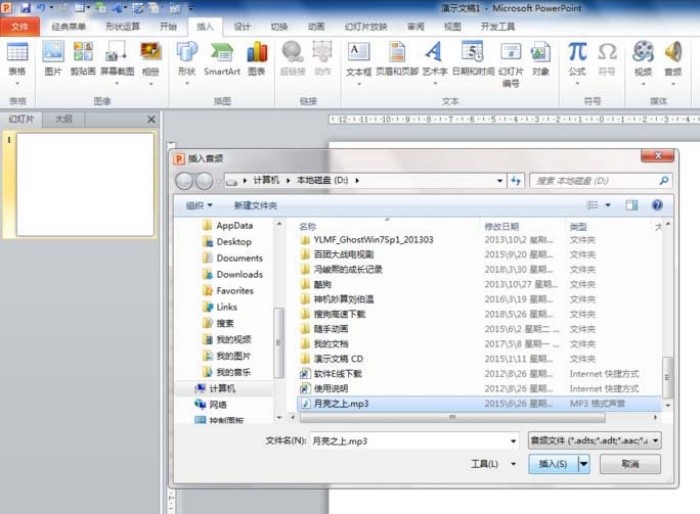This screenshot has height=514, width=700.
Task: Click the 文本框 text box icon
Action: 358,53
